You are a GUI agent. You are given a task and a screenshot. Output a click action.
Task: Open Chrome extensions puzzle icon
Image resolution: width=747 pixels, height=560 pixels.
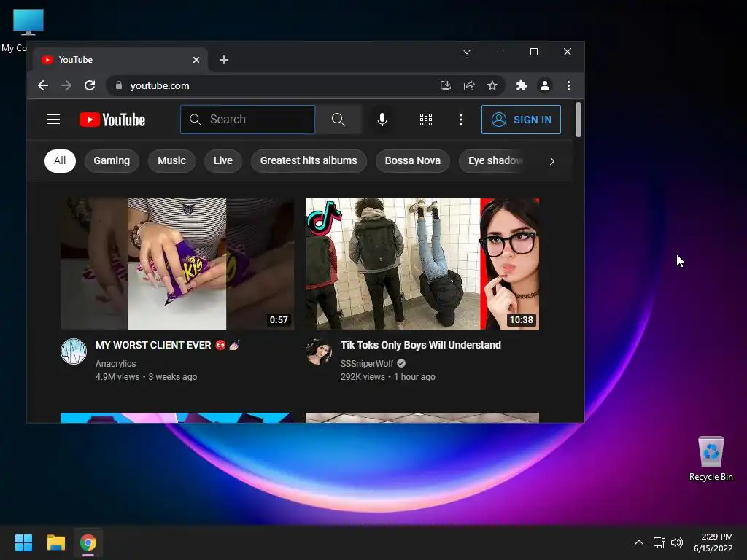click(521, 86)
